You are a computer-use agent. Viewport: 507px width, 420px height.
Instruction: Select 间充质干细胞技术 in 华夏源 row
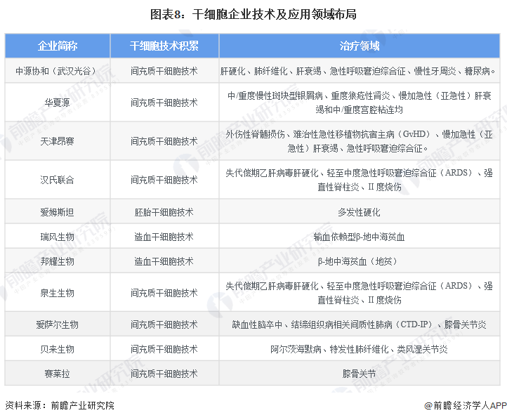pos(164,103)
